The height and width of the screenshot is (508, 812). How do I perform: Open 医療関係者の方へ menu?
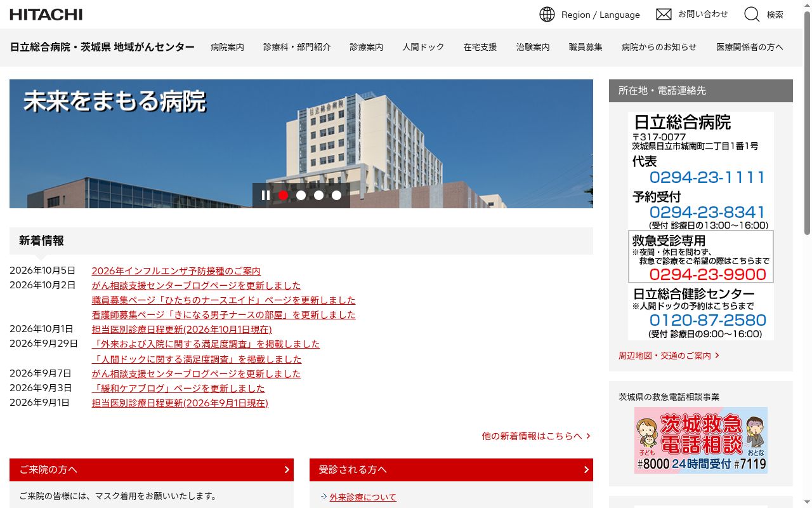pos(750,47)
